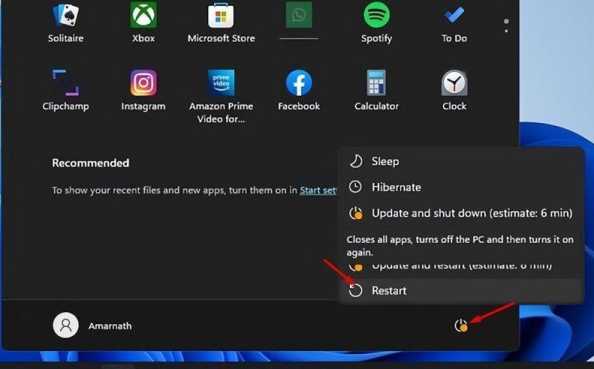The image size is (594, 369).
Task: Click Restart in the power menu
Action: (460, 291)
